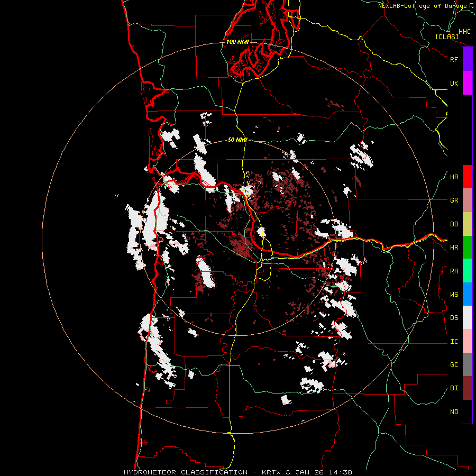Click the IC legend label
The height and width of the screenshot is (476, 476).
tap(454, 342)
